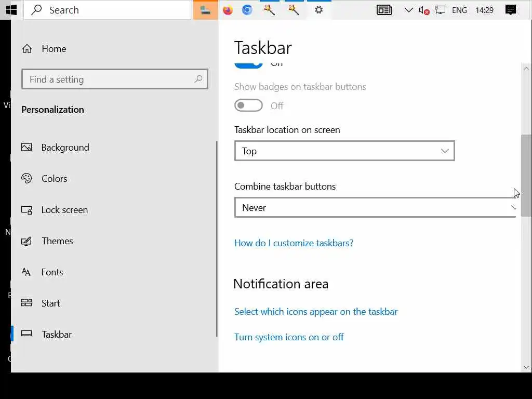The height and width of the screenshot is (399, 532).
Task: Click the Find a setting field
Action: pyautogui.click(x=115, y=79)
